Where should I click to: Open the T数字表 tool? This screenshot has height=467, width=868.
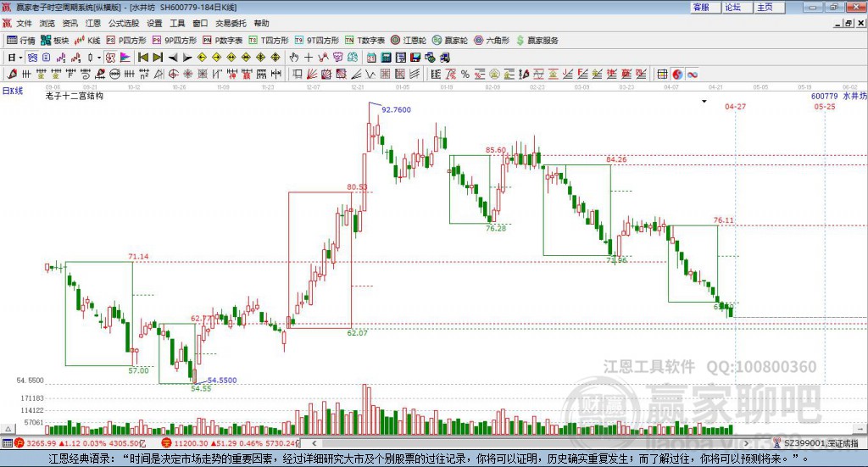(364, 41)
